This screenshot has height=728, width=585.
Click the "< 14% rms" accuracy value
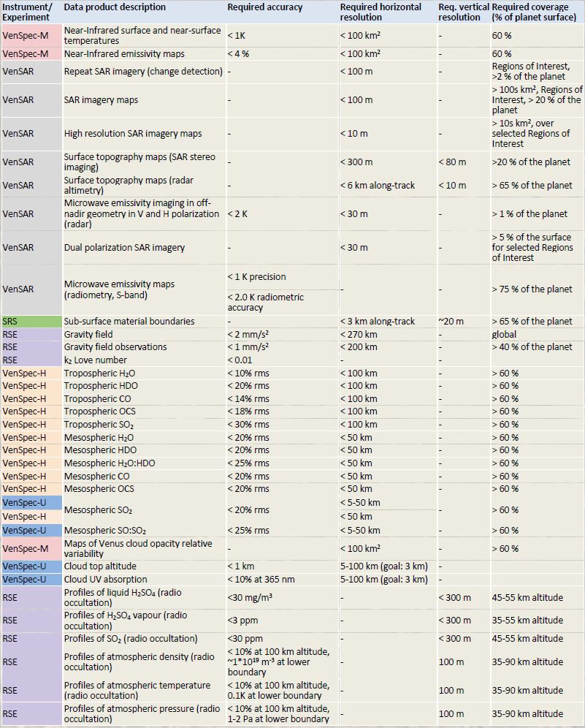pos(248,399)
